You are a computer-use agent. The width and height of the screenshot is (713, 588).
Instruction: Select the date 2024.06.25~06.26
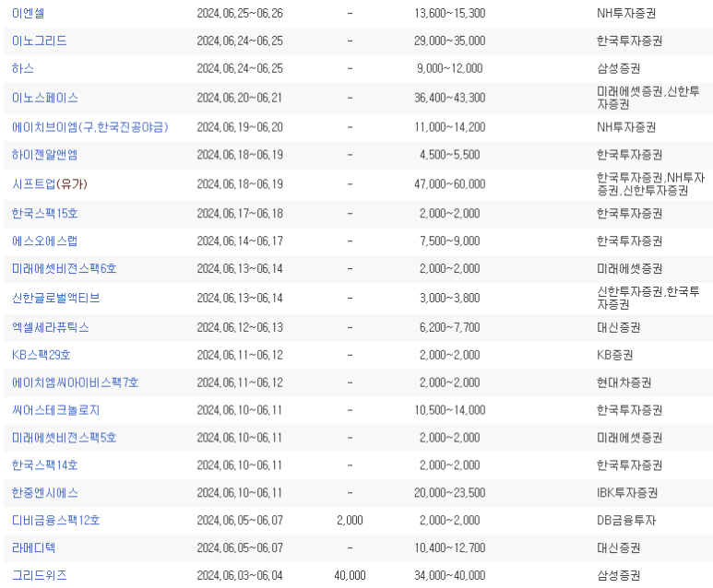tap(240, 13)
